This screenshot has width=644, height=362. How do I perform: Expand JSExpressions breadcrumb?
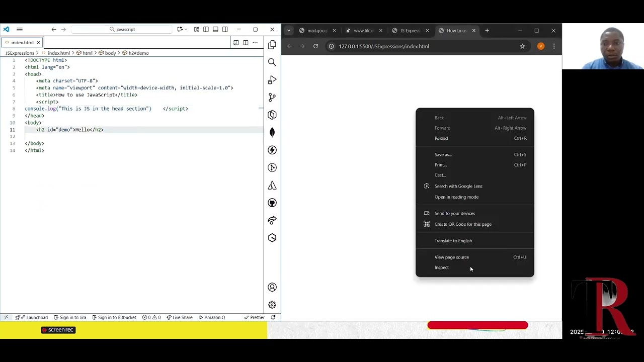point(20,53)
